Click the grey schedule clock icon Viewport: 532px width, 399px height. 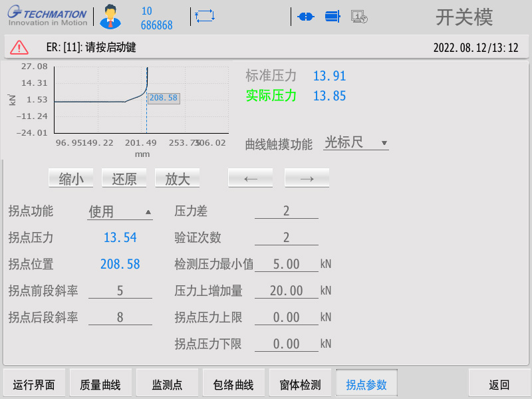(x=359, y=17)
